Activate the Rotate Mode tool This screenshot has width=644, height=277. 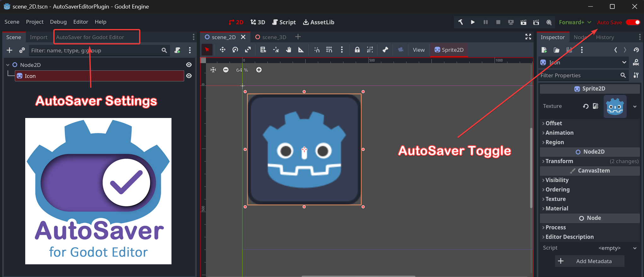point(235,50)
